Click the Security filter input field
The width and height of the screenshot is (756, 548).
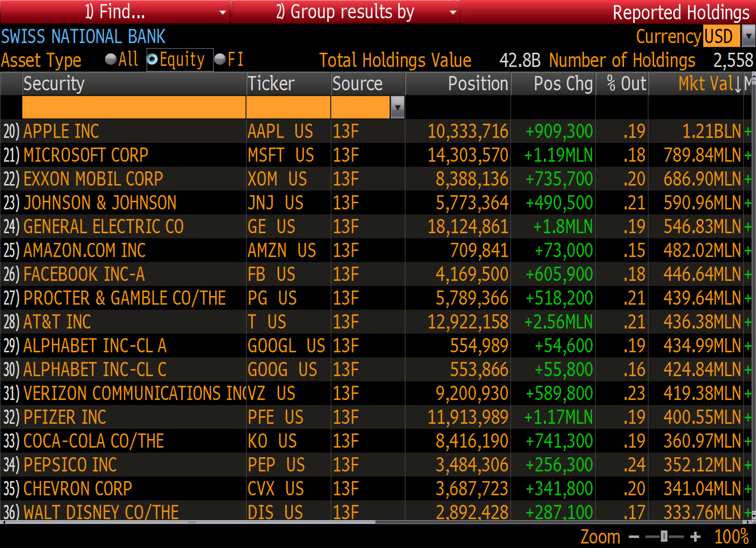pos(134,107)
